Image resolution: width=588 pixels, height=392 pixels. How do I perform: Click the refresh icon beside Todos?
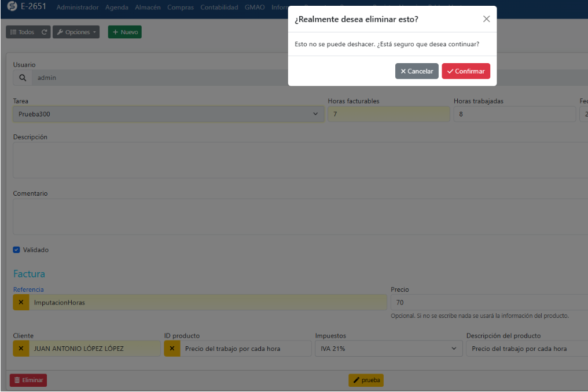[45, 32]
